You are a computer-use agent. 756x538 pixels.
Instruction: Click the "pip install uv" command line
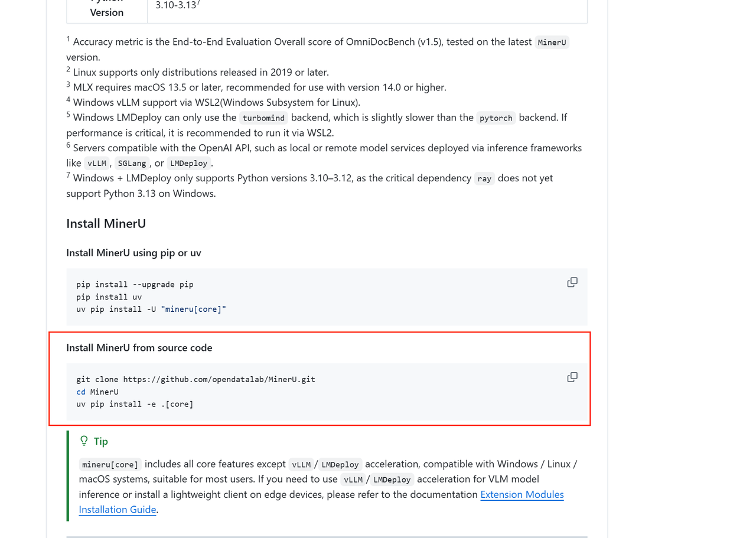pos(109,296)
